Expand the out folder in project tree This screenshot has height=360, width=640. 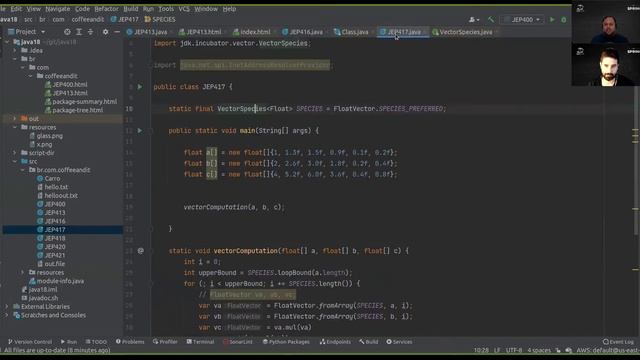(15, 119)
